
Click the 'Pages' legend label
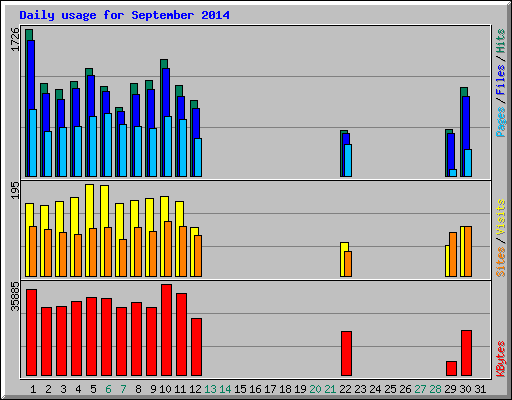[501, 122]
